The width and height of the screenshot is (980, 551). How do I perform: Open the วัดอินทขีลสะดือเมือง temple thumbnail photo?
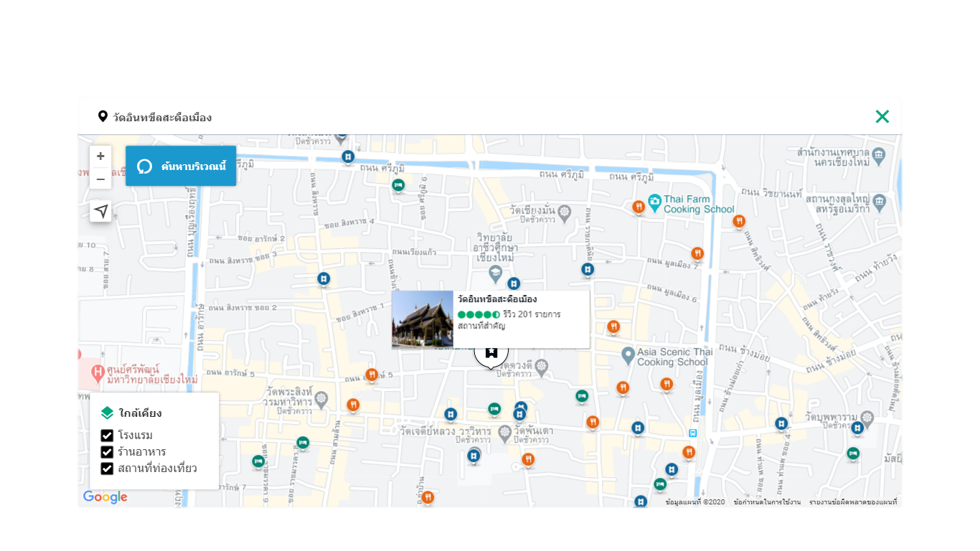click(x=423, y=319)
